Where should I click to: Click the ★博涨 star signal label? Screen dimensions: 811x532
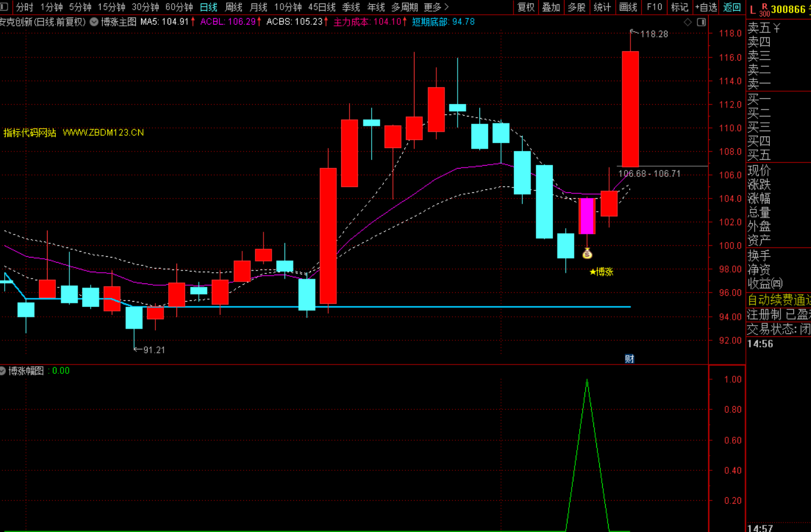click(x=601, y=272)
